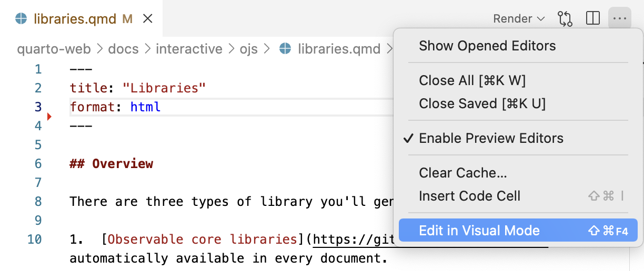This screenshot has width=644, height=271.
Task: Select Close All from the menu
Action: pos(472,80)
